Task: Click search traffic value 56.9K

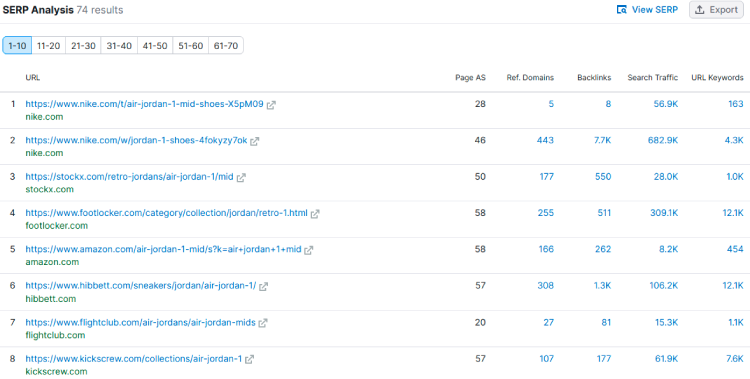Action: [x=666, y=104]
